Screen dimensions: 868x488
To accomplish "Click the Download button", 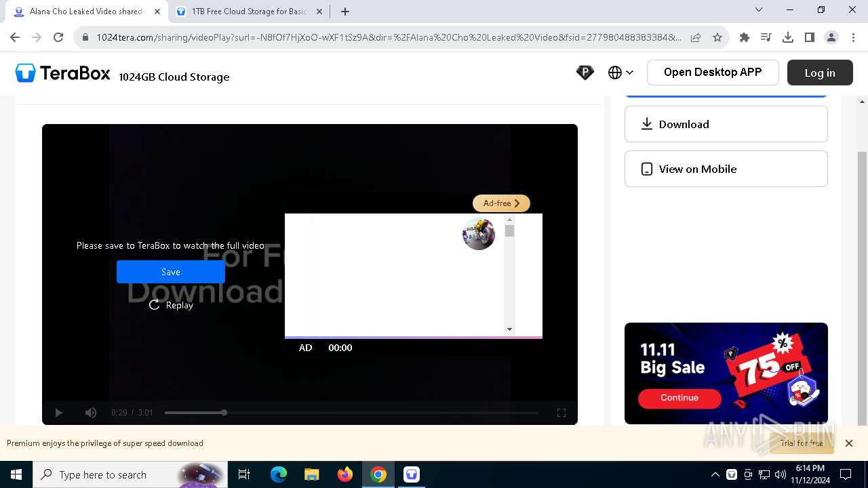I will (x=726, y=124).
